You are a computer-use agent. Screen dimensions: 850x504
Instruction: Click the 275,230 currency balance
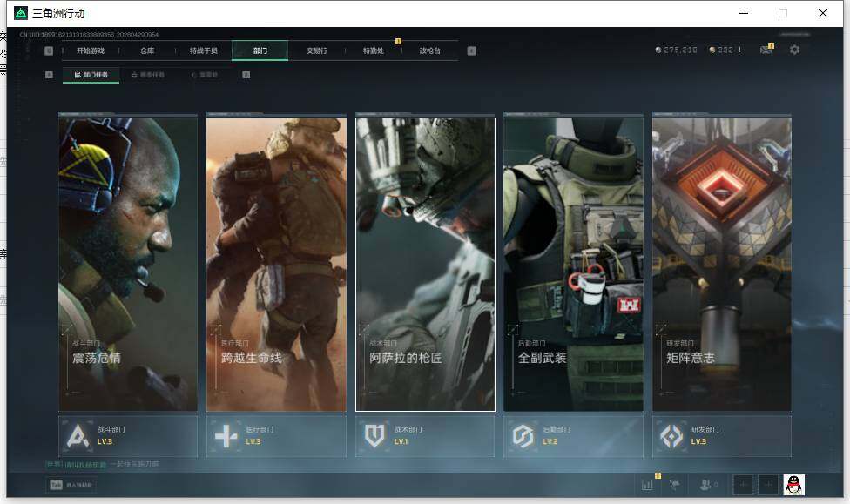click(676, 50)
